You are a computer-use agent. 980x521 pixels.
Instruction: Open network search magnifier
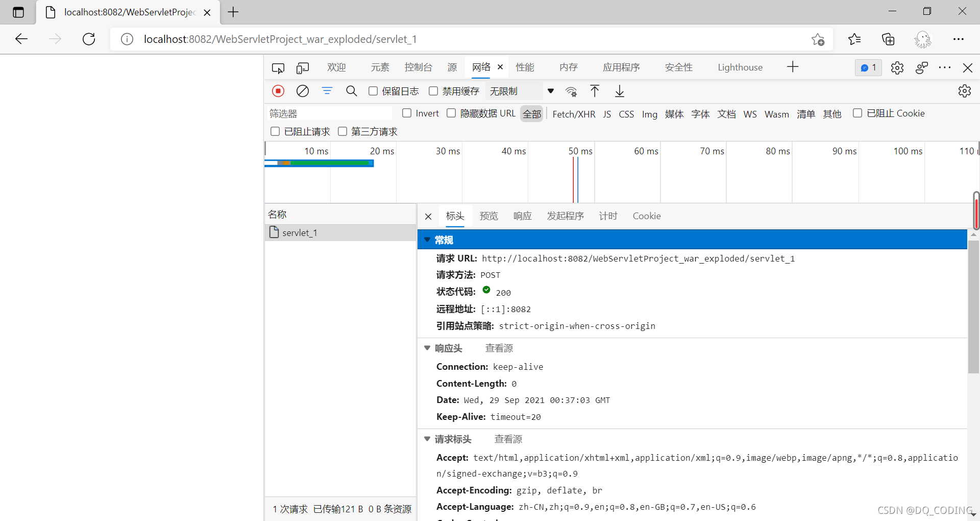[x=352, y=91]
